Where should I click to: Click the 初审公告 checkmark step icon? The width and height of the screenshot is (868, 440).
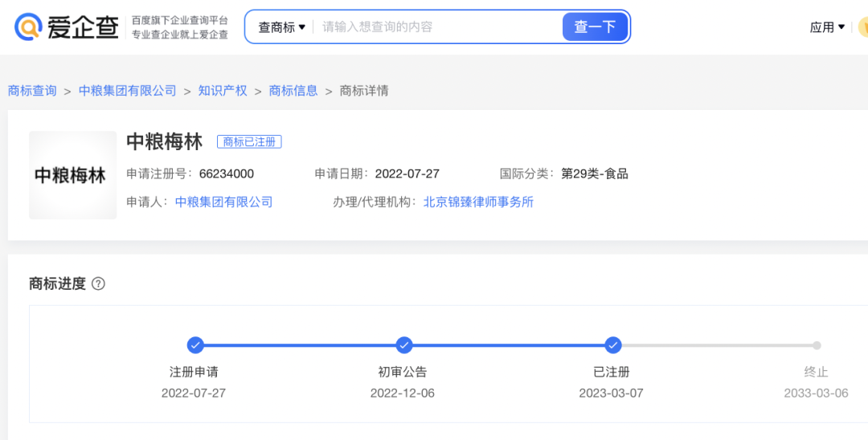404,345
